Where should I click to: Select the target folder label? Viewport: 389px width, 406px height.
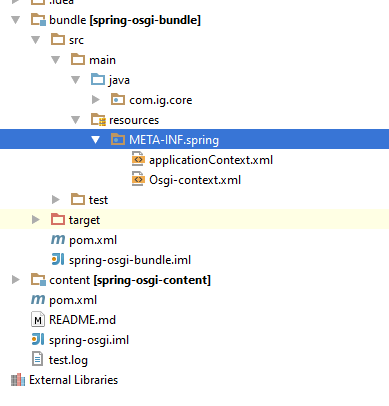click(84, 220)
